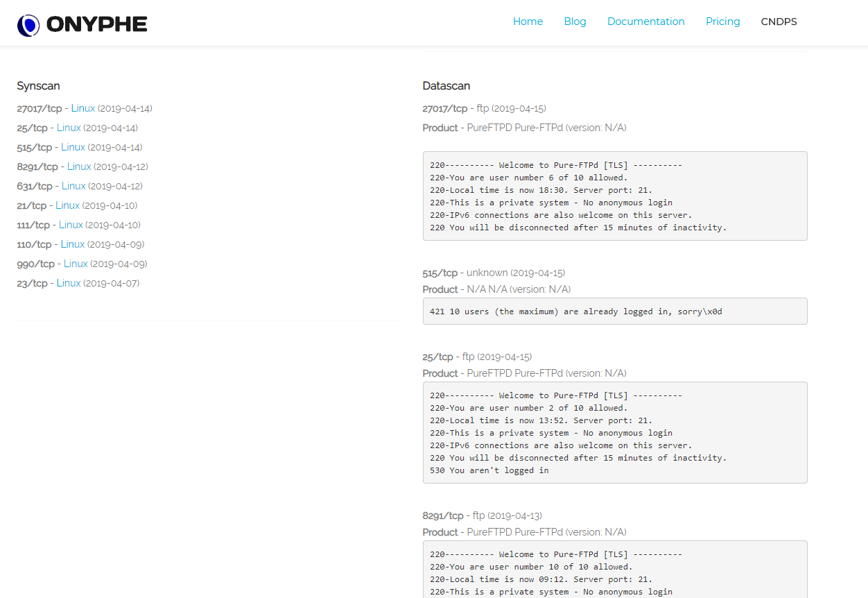Open the Linux link next to 21/tcp
The width and height of the screenshot is (868, 598).
pyautogui.click(x=67, y=205)
